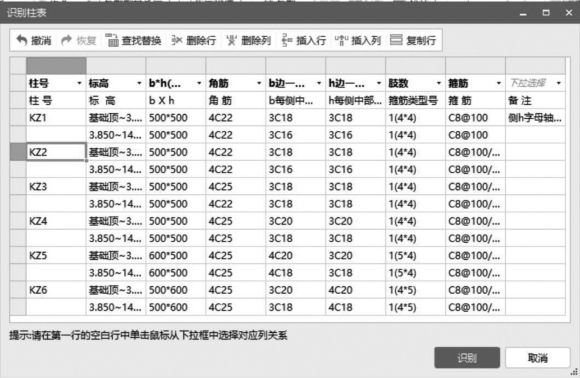Screen dimensions: 580x378
Task: Open 查找替换 find and replace
Action: (x=133, y=40)
